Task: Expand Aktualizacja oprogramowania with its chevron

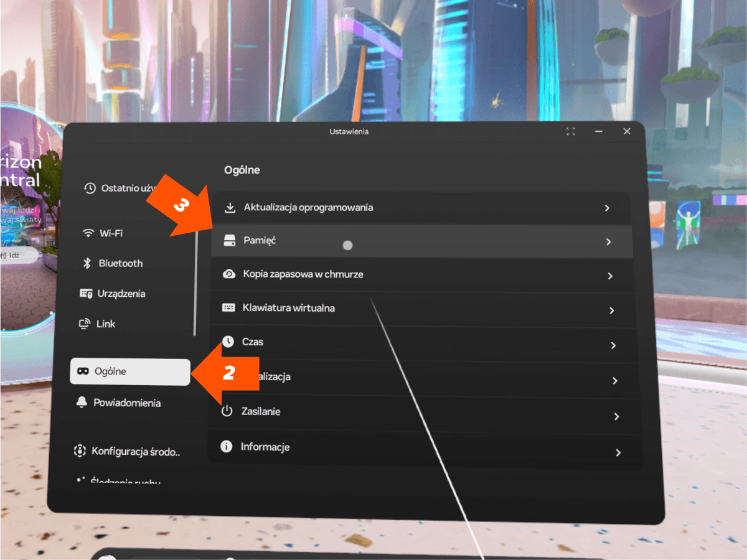Action: tap(607, 208)
